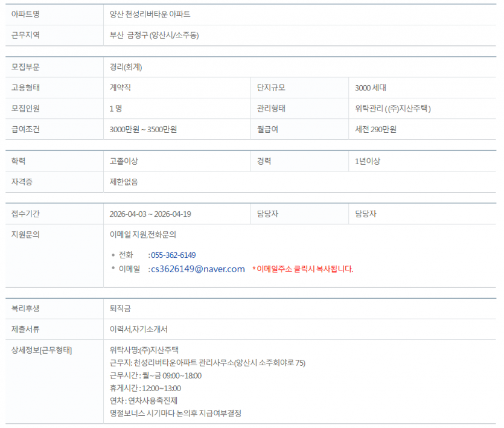Viewport: 504px width, 428px height.
Task: Click the 계약직 employment type value
Action: coord(120,88)
